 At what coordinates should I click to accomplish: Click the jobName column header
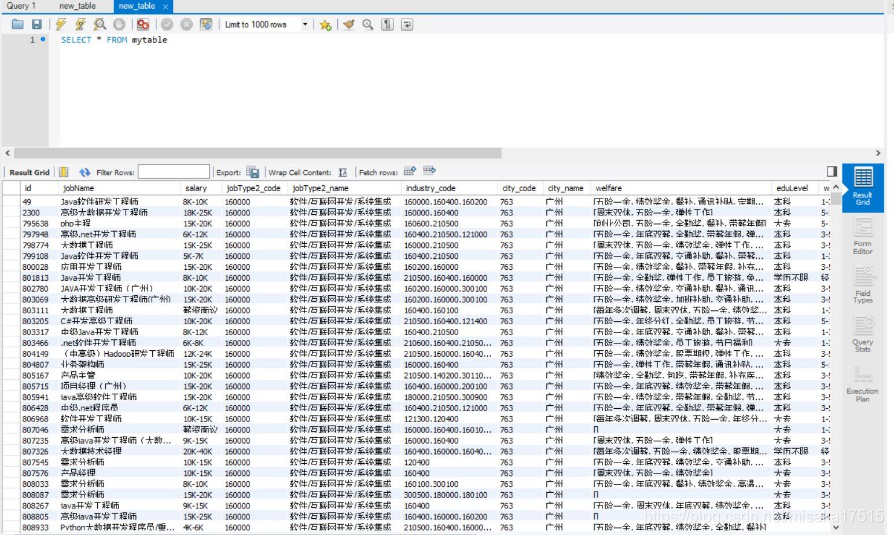(x=119, y=188)
